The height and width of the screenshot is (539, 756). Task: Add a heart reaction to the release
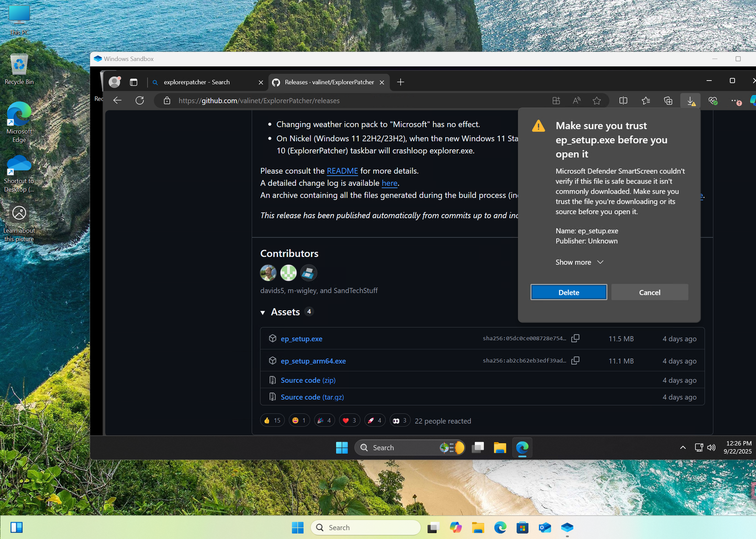pyautogui.click(x=349, y=420)
